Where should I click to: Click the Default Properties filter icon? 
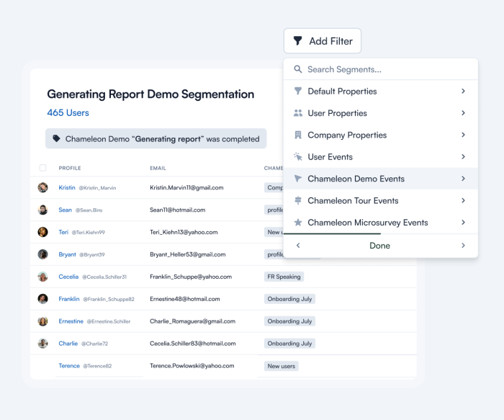[x=298, y=91]
